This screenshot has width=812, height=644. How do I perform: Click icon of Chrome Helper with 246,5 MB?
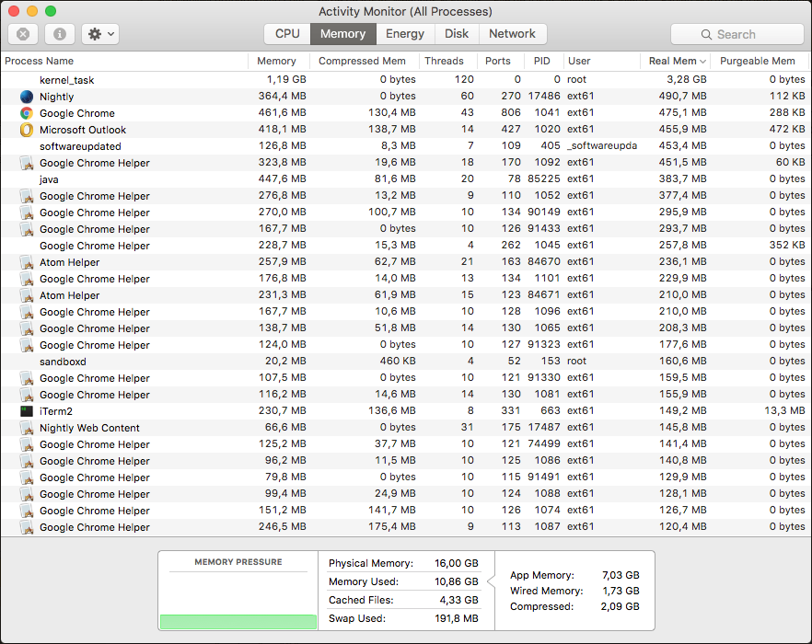pos(27,527)
